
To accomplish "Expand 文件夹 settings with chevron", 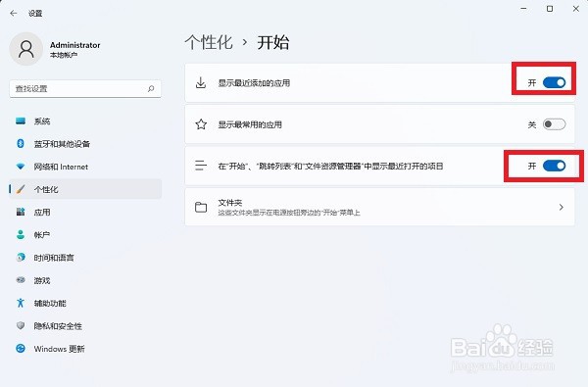I will coord(561,207).
